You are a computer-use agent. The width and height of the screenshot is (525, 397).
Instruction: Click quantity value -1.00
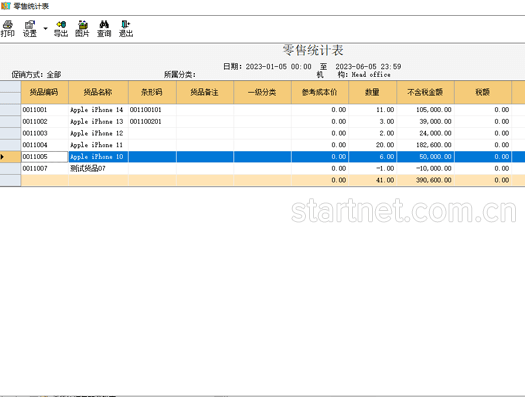tap(385, 168)
